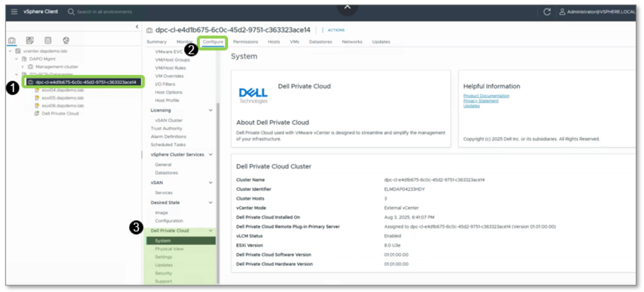Open the VMs tab
This screenshot has width=644, height=292.
pos(294,42)
